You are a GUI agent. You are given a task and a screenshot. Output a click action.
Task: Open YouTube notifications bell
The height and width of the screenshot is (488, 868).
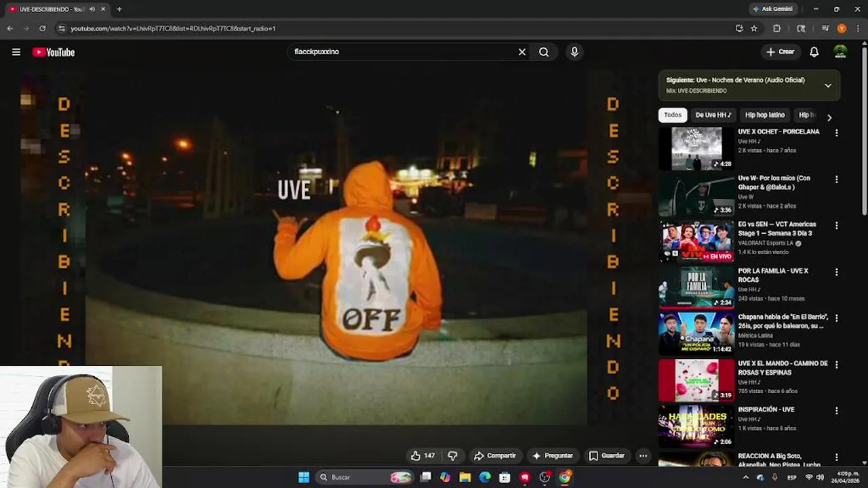click(814, 52)
